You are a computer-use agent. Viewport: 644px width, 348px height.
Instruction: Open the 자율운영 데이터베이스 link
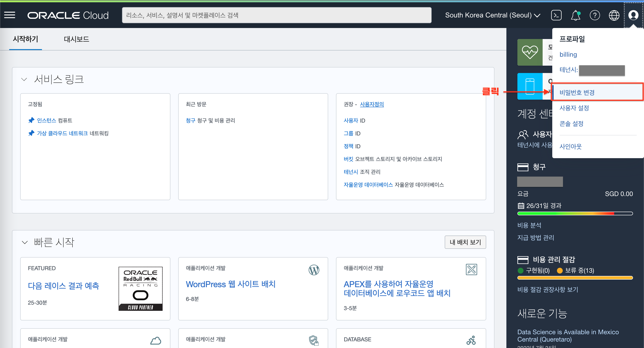(x=368, y=185)
